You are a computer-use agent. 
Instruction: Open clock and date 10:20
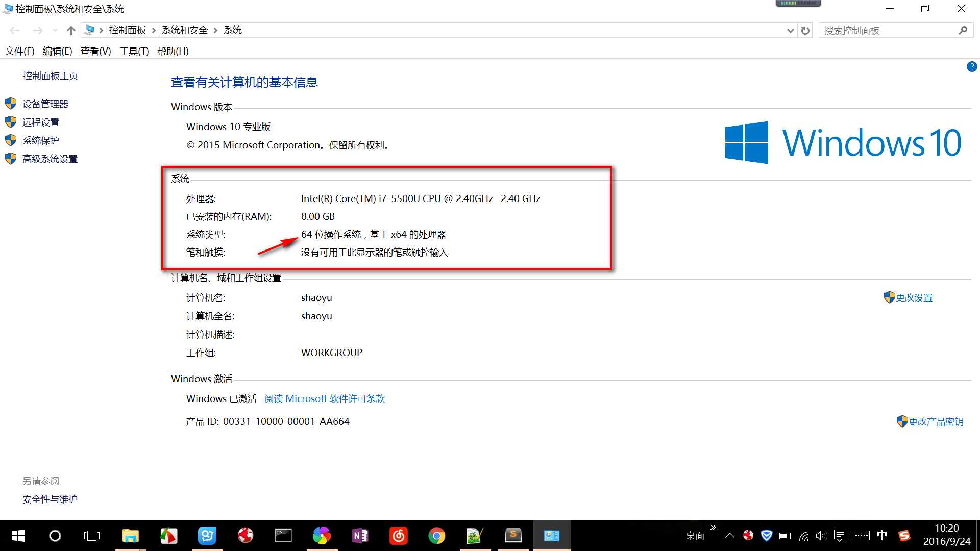[947, 535]
